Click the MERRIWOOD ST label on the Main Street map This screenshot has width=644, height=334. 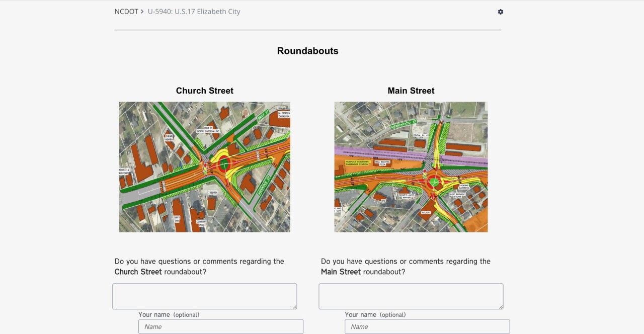(x=404, y=124)
